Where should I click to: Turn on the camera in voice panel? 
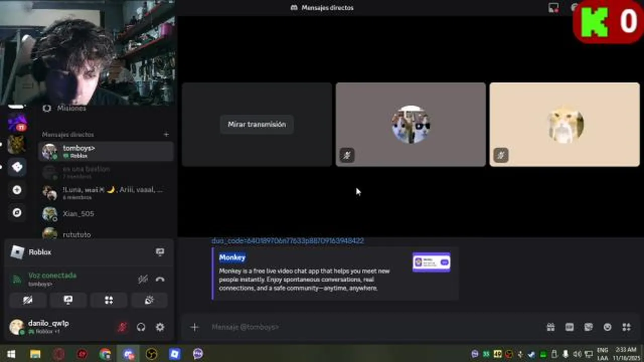coord(28,300)
